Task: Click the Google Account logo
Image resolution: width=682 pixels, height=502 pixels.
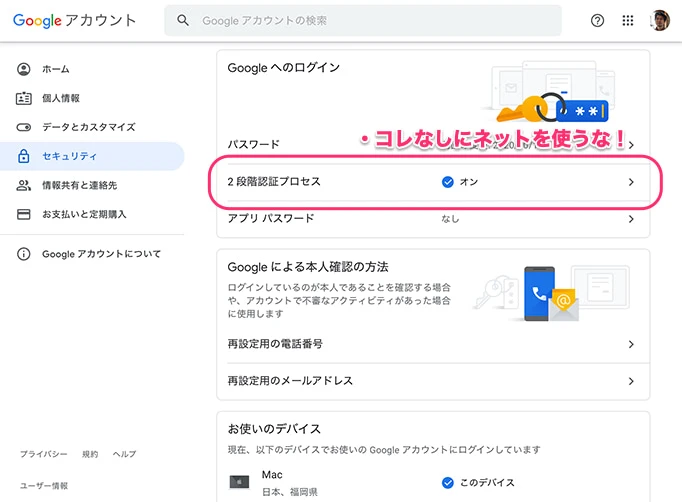Action: [74, 20]
